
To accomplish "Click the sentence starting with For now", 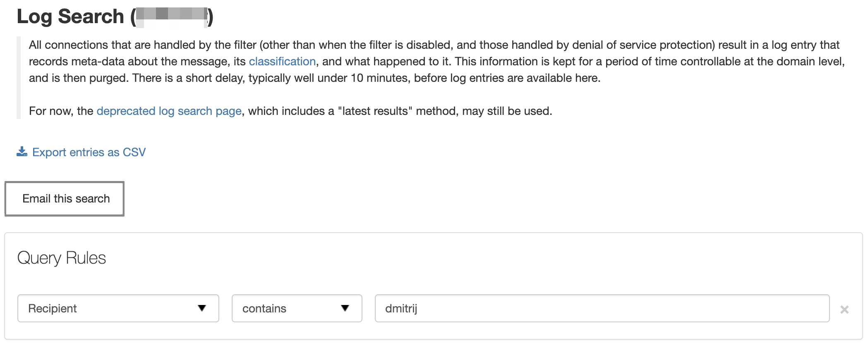I will (x=290, y=111).
